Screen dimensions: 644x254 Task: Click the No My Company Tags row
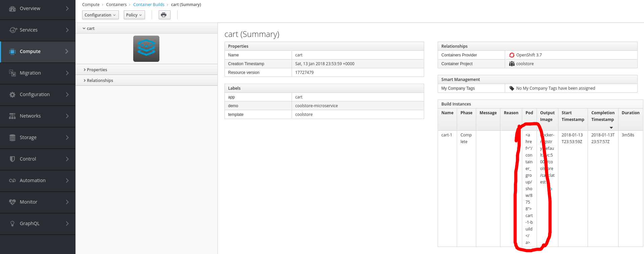537,88
